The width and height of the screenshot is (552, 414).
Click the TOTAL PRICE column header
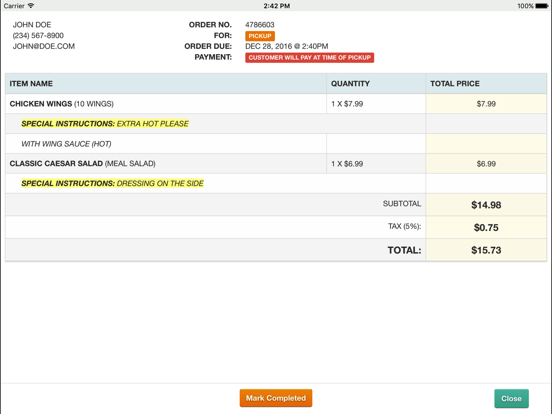(486, 83)
